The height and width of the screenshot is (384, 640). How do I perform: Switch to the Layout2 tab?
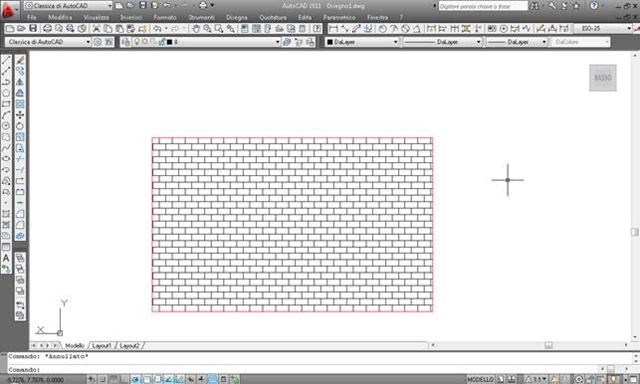click(129, 346)
